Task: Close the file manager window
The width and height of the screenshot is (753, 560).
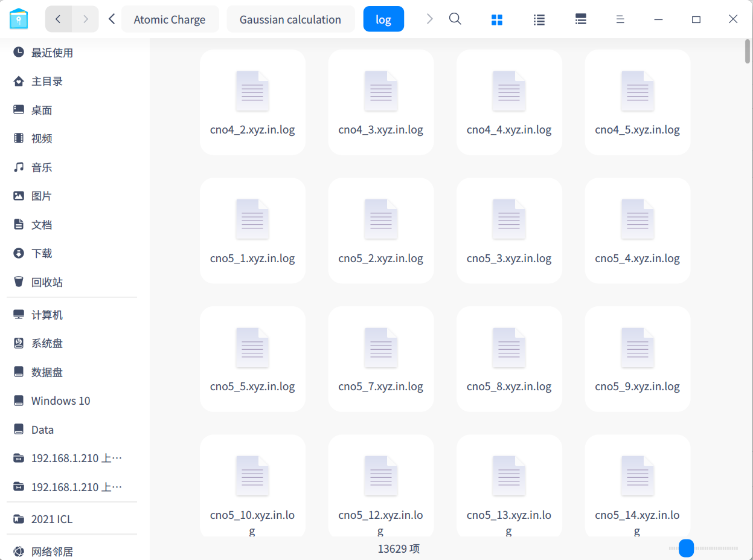Action: pyautogui.click(x=733, y=19)
